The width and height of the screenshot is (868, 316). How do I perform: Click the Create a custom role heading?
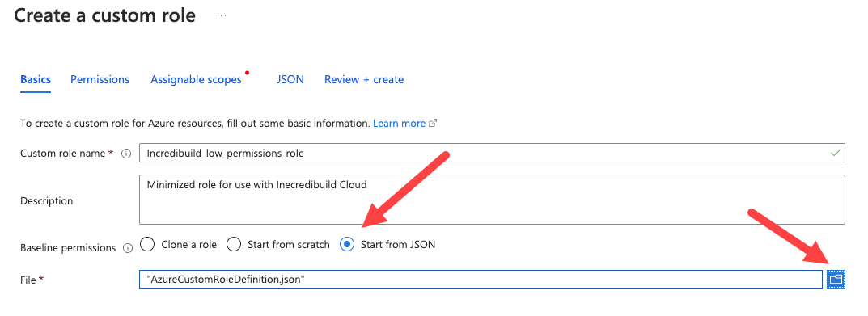tap(104, 15)
